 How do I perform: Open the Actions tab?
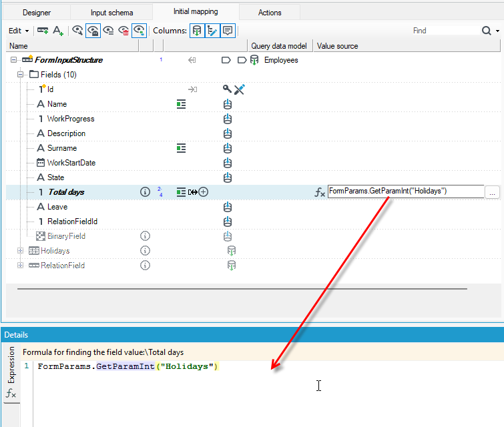tap(270, 13)
